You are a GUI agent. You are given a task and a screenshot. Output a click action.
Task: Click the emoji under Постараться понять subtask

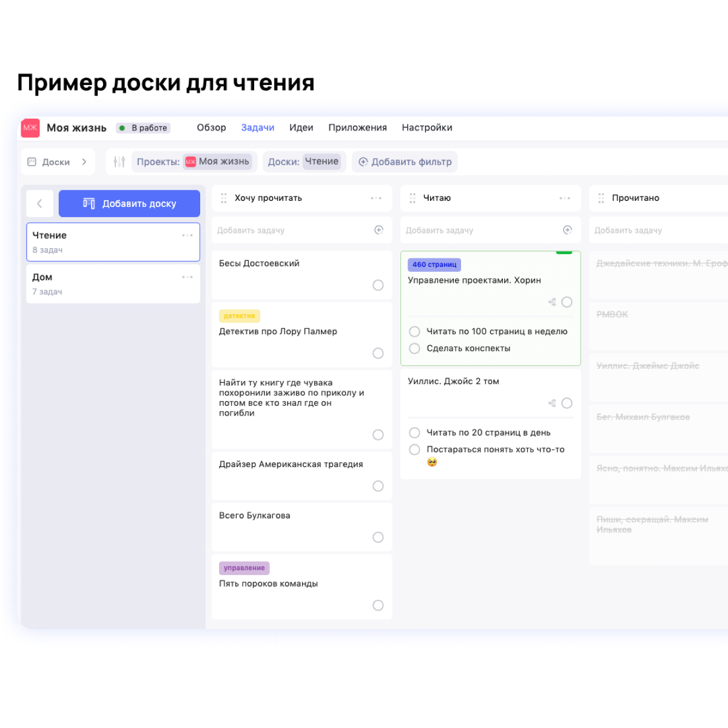tap(432, 462)
